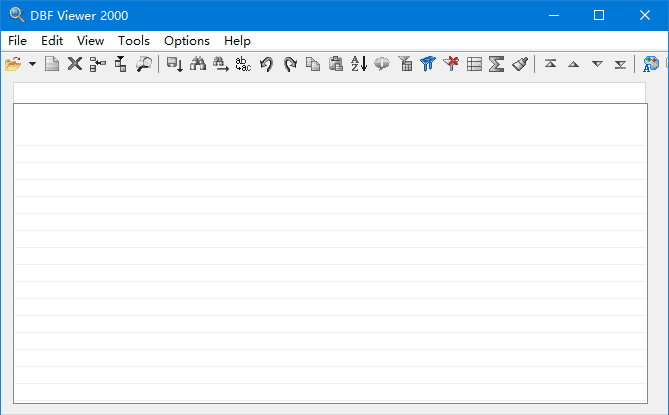The width and height of the screenshot is (669, 415).
Task: Go to previous record up arrow
Action: coord(573,64)
